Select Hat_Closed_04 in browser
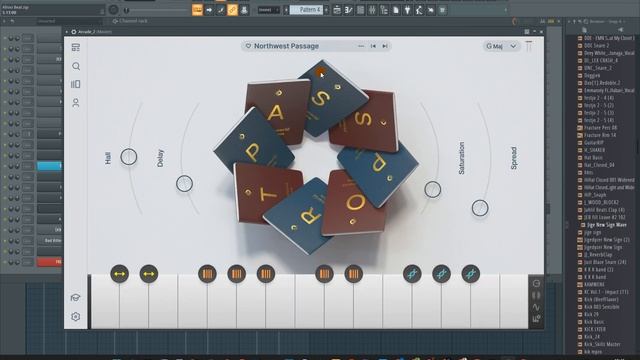This screenshot has width=640, height=360. click(599, 165)
